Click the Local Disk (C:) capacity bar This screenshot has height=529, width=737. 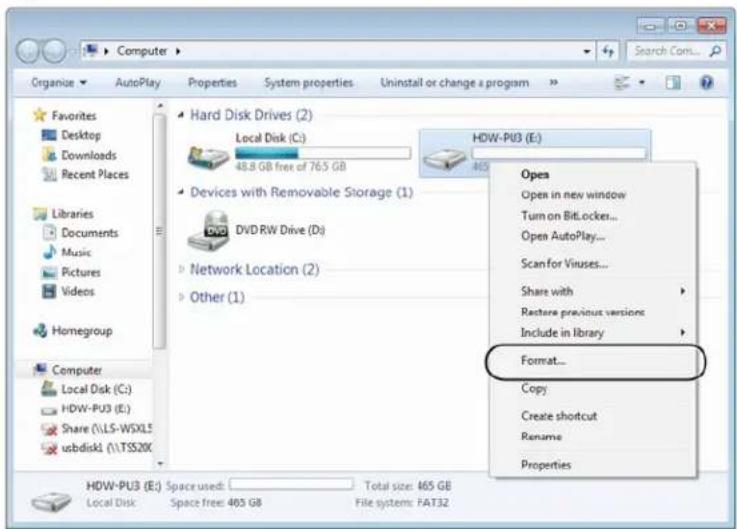(323, 153)
